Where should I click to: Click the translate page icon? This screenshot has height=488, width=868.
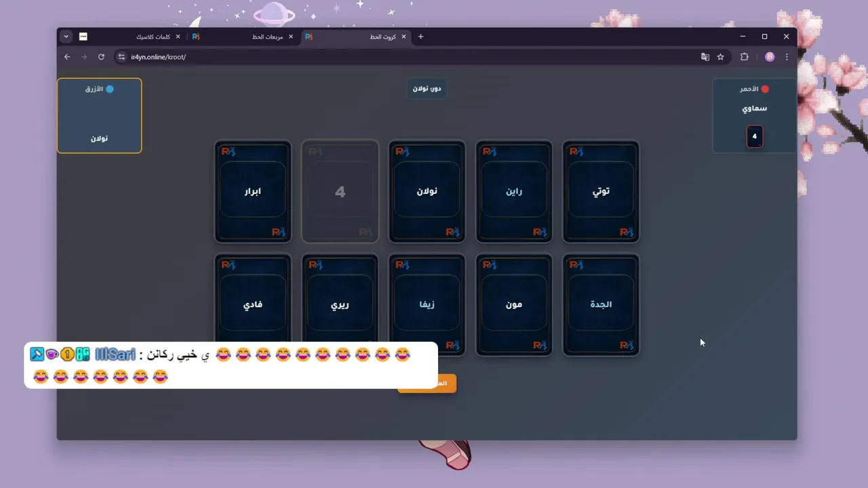point(705,57)
